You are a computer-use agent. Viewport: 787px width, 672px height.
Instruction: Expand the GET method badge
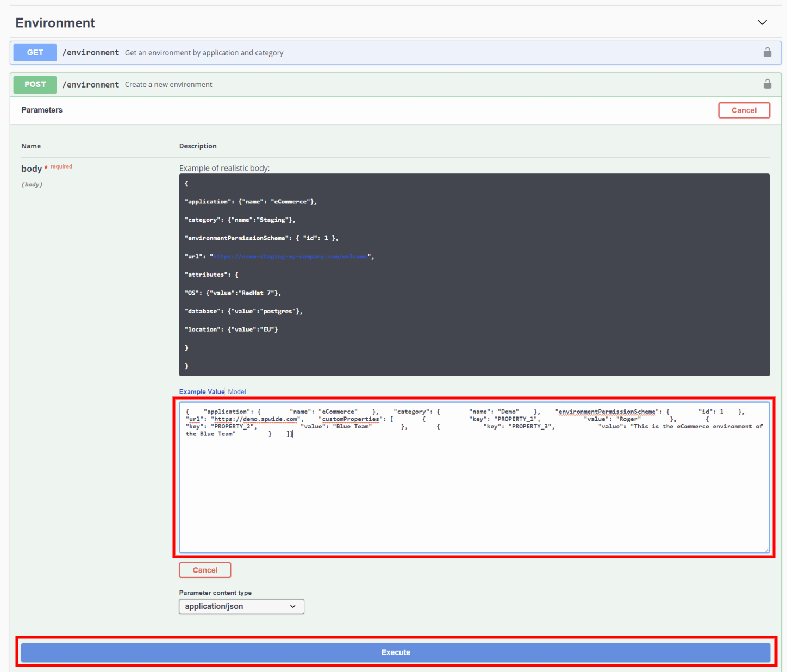tap(35, 53)
